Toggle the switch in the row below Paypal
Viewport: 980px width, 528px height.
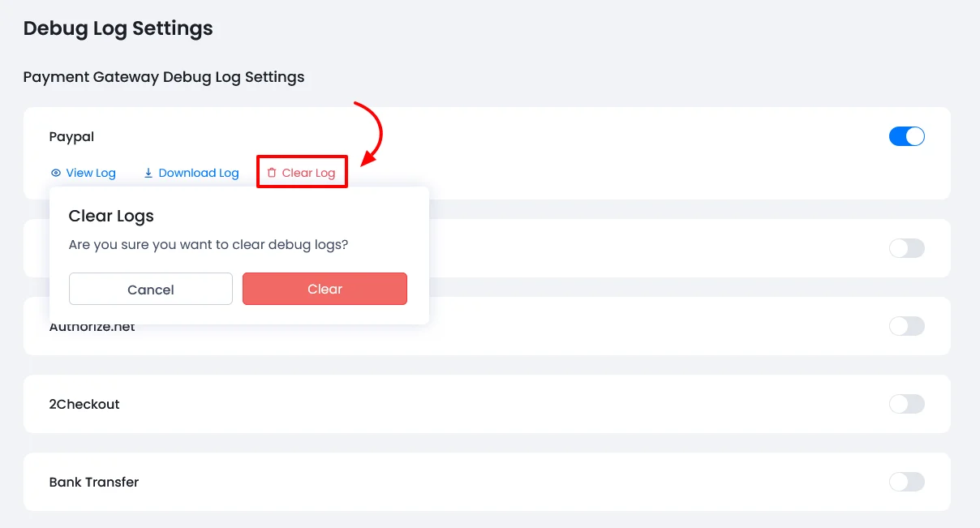[x=906, y=248]
